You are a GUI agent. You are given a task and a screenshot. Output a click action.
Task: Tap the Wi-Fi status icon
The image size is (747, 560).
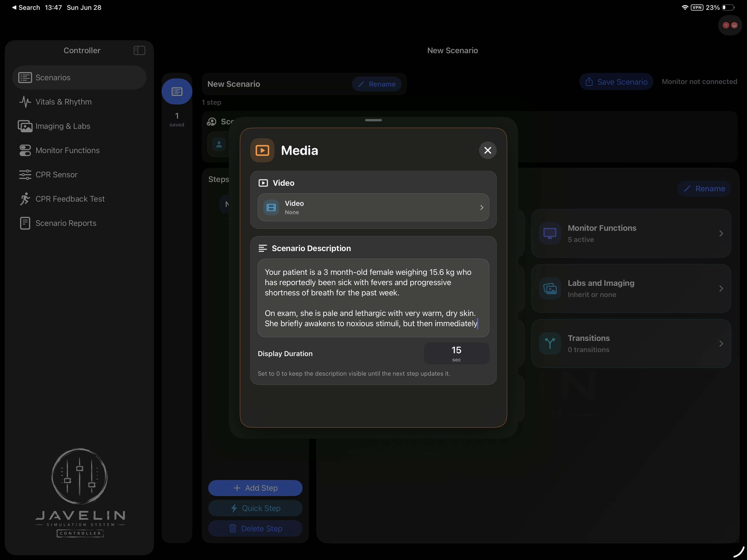[685, 7]
